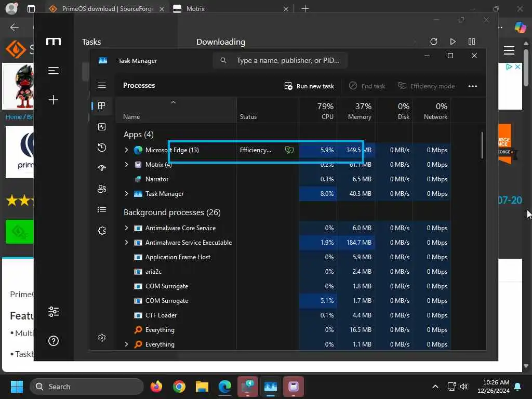Add a new Motrix download task

click(54, 100)
